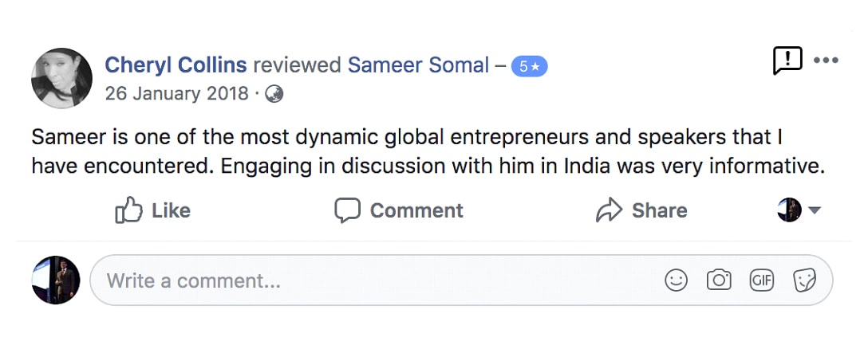Viewport: 868px width, 341px height.
Task: Click the Comment speech bubble icon
Action: tap(347, 210)
